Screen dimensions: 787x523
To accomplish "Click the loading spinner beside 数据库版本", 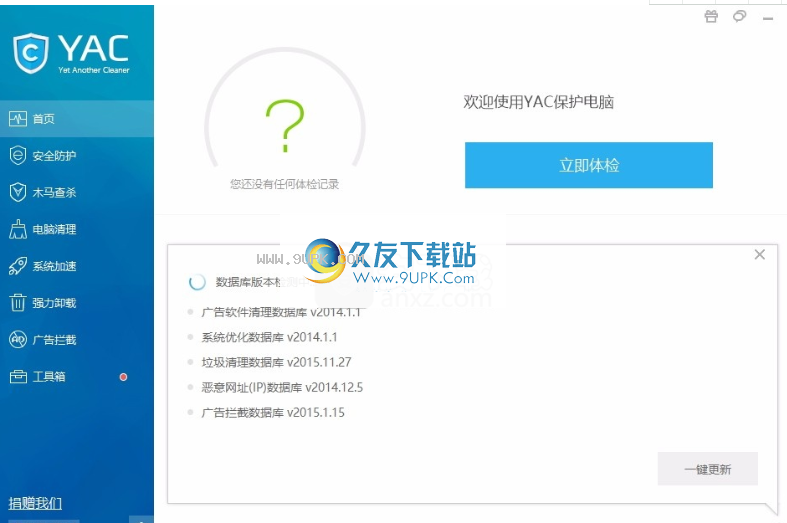I will 197,282.
